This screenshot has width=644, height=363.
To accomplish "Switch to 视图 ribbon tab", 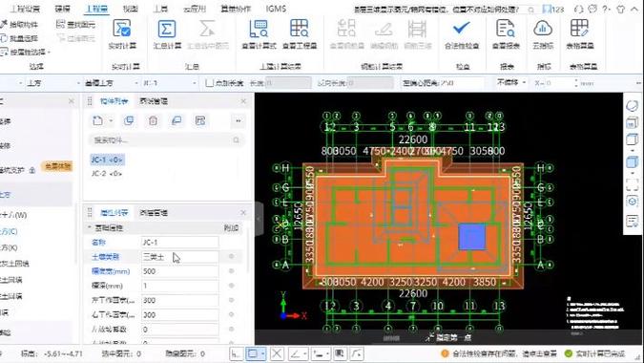I will (130, 9).
